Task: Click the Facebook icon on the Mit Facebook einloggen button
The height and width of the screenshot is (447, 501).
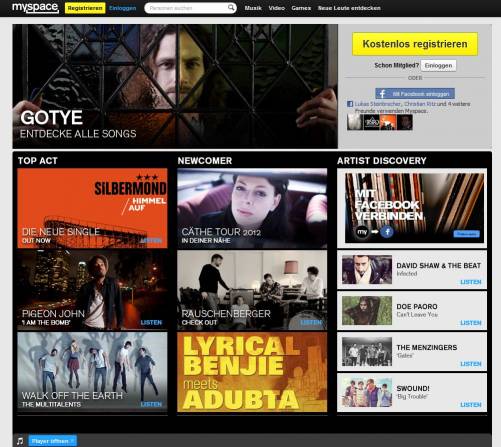Action: coord(382,94)
